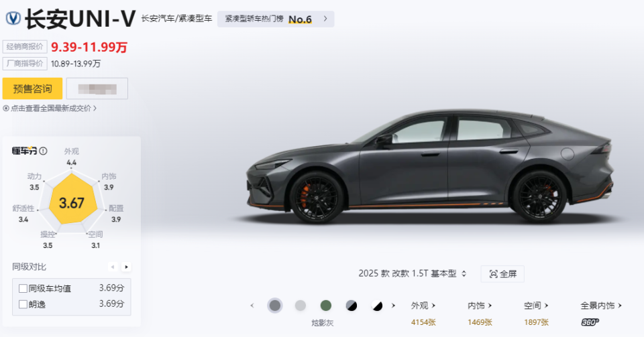Open the 内饰 photo gallery
644x337 pixels.
pyautogui.click(x=479, y=306)
